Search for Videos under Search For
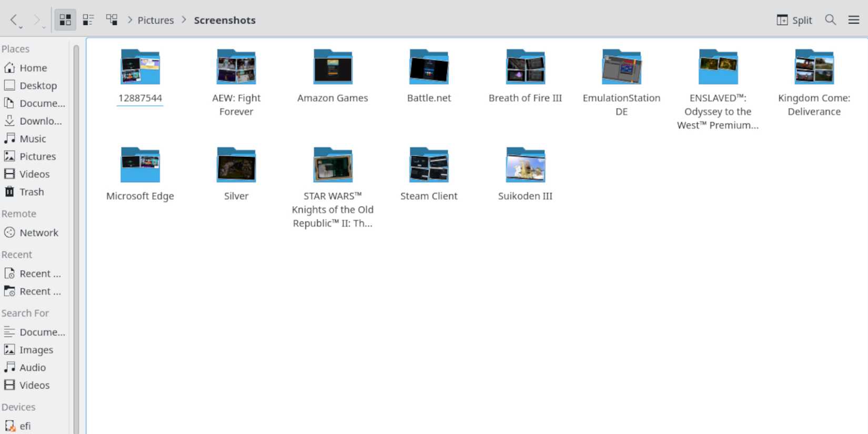This screenshot has width=868, height=434. coord(34,385)
